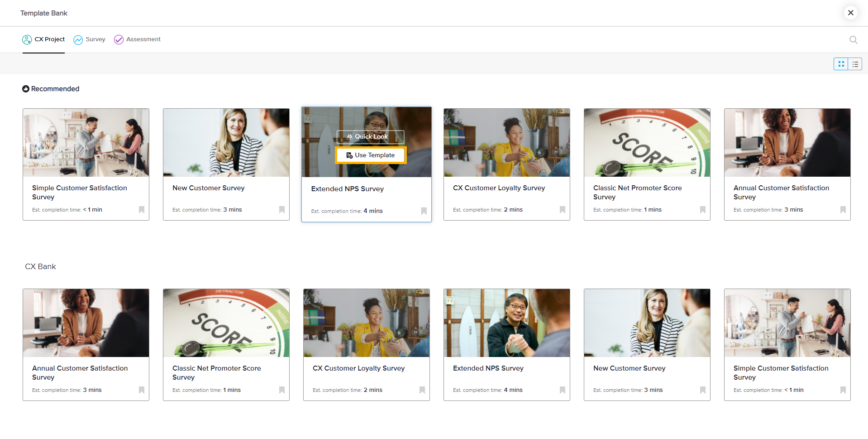Image resolution: width=868 pixels, height=439 pixels.
Task: Bookmark recommended Classic Net Promoter Score Survey
Action: [x=703, y=210]
